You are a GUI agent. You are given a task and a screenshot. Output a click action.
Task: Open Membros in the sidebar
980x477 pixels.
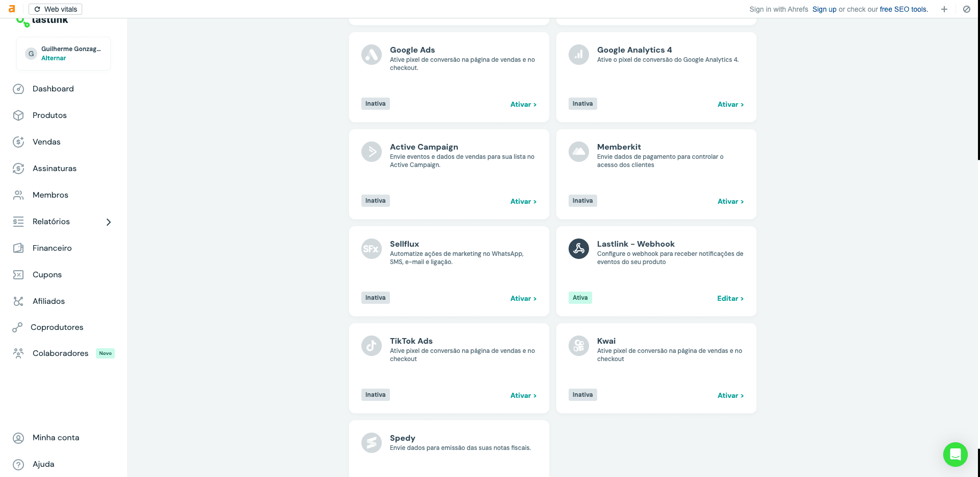[51, 195]
